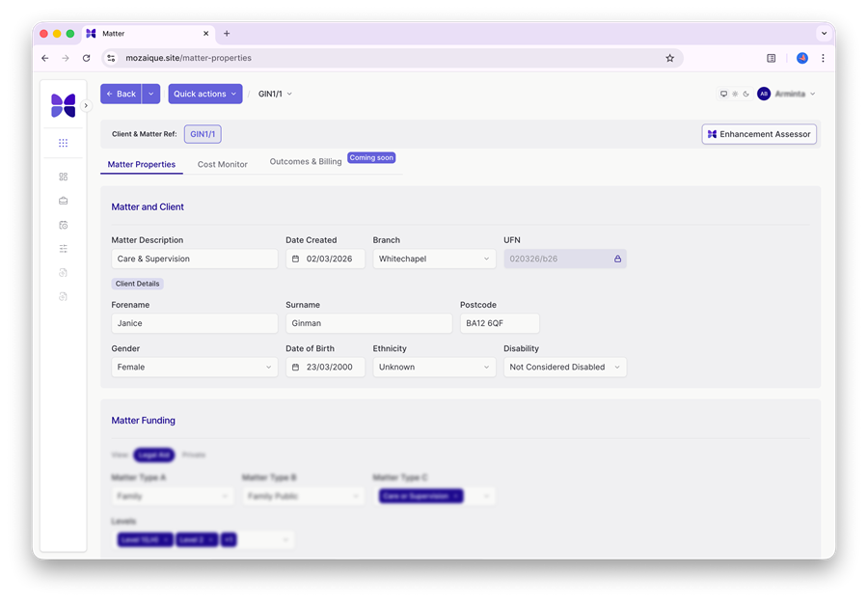The width and height of the screenshot is (868, 602).
Task: Click the Back button
Action: click(121, 95)
